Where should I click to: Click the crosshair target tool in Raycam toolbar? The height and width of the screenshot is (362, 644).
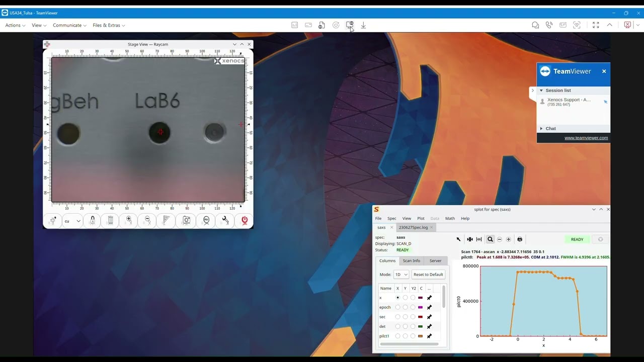(53, 220)
